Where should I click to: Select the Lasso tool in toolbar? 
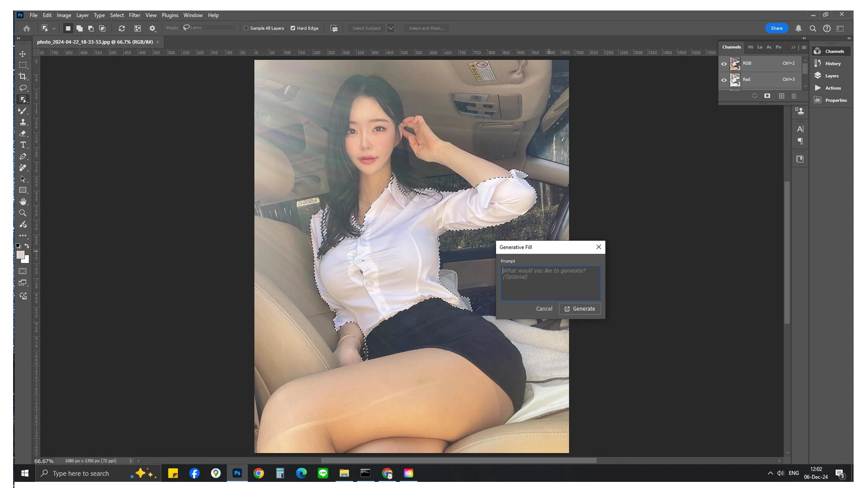(23, 88)
